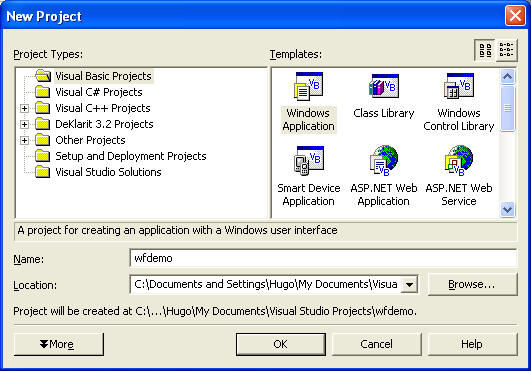The width and height of the screenshot is (531, 371).
Task: Select the Class Library template icon
Action: click(384, 85)
